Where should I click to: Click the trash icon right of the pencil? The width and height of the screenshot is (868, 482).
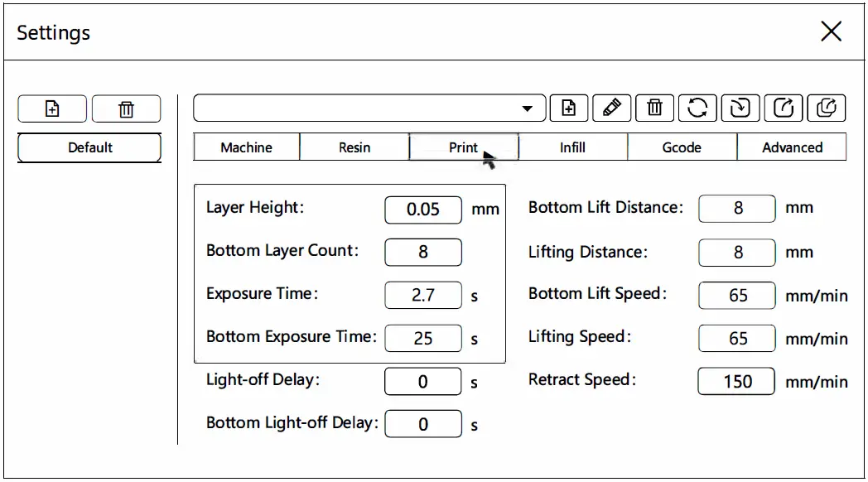655,108
